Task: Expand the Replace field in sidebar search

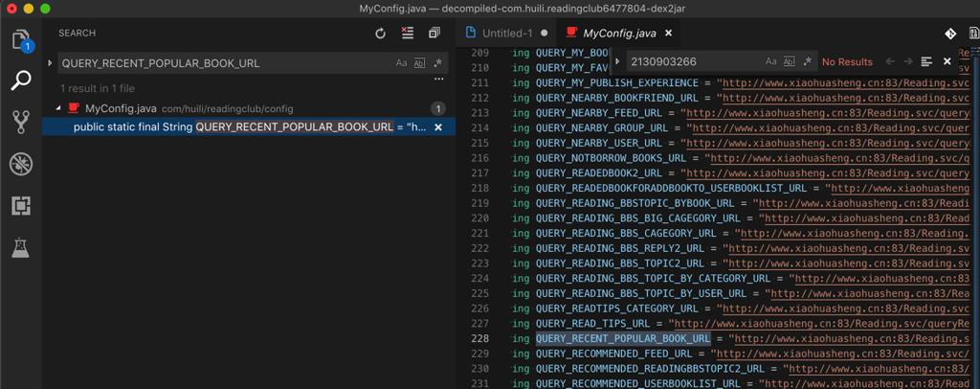Action: pos(50,62)
